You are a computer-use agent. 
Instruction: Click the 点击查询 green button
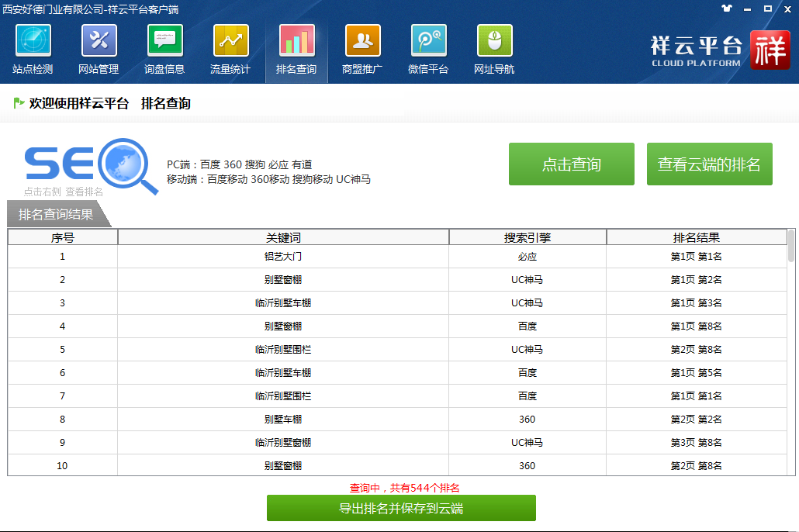click(571, 164)
